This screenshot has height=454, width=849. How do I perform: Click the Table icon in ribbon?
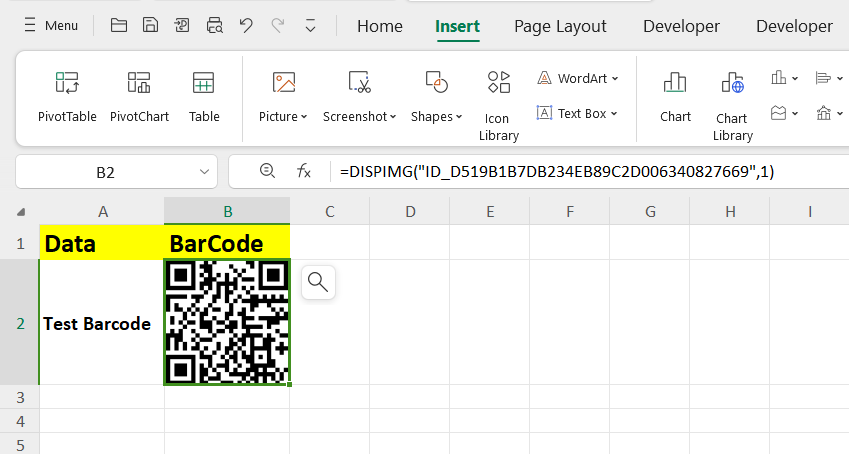204,84
